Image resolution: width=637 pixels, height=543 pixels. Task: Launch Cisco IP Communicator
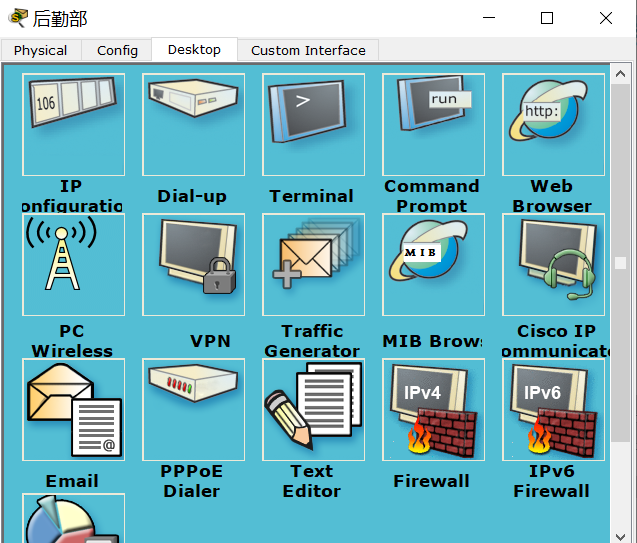(553, 264)
